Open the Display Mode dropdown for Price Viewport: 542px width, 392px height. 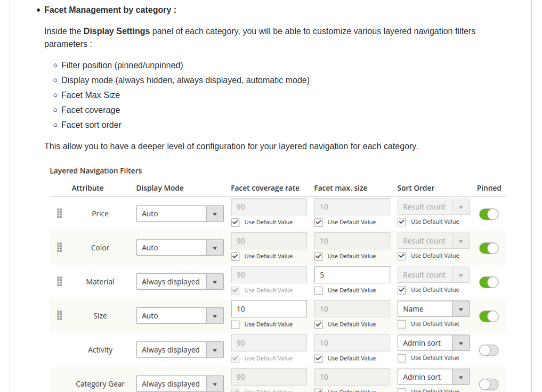[x=215, y=213]
